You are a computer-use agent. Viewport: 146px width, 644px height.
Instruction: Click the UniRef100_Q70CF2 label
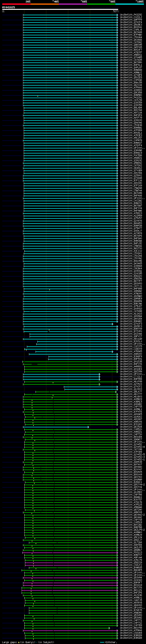click(131, 387)
